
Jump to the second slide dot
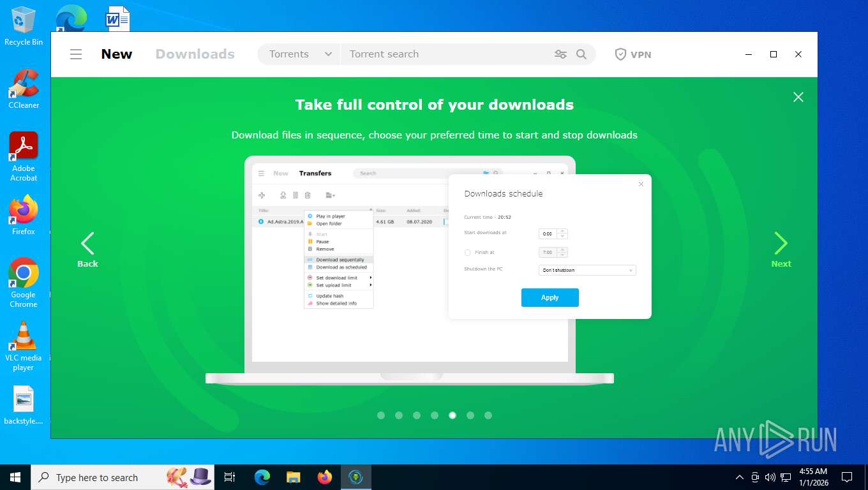pos(399,415)
